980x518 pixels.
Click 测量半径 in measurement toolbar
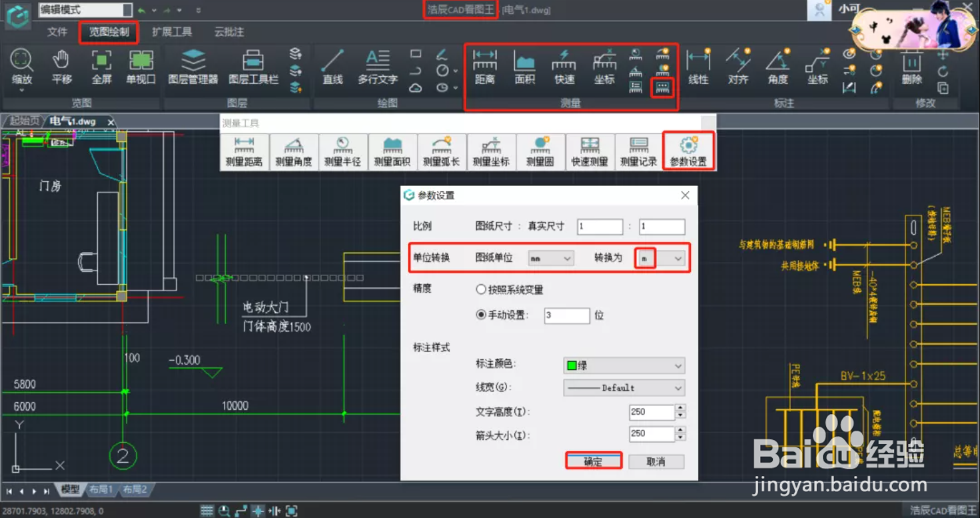pyautogui.click(x=343, y=152)
